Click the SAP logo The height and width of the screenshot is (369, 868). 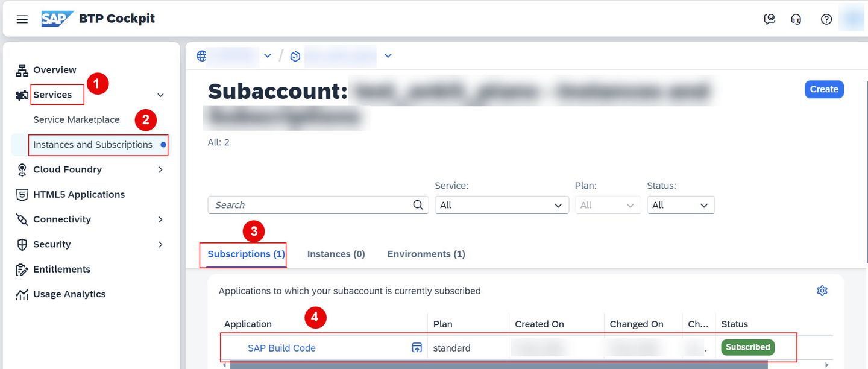57,19
